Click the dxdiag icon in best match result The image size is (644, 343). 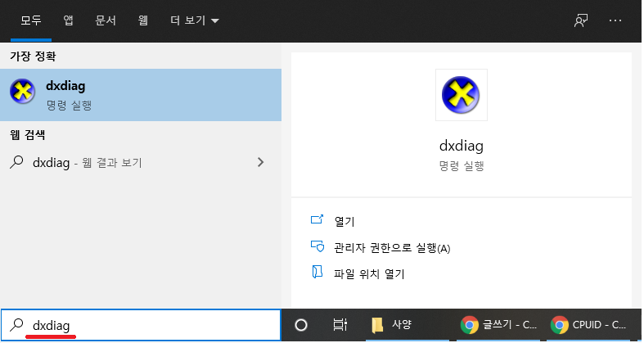coord(22,91)
